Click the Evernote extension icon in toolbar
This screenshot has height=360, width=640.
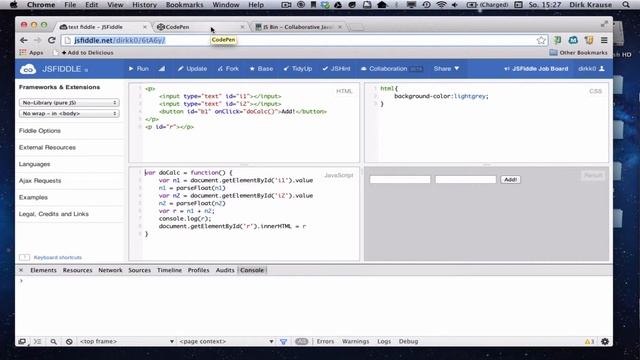tap(557, 40)
